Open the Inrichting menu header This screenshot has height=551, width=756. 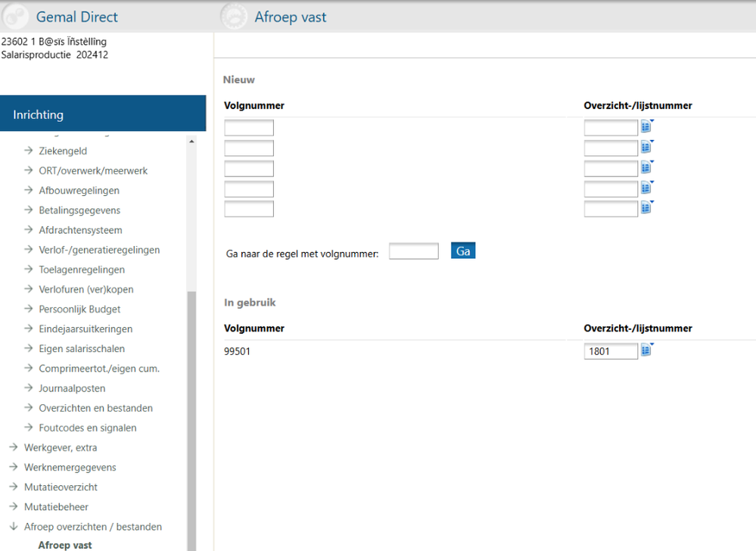103,114
